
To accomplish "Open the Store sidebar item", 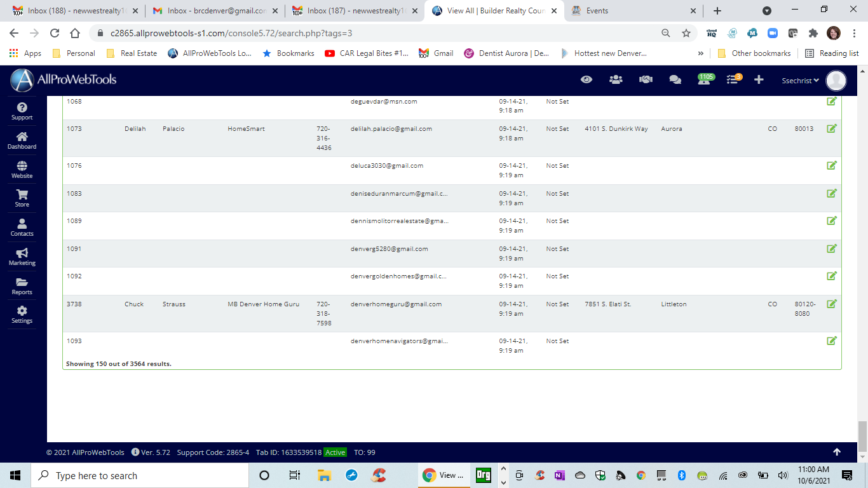I will [22, 198].
